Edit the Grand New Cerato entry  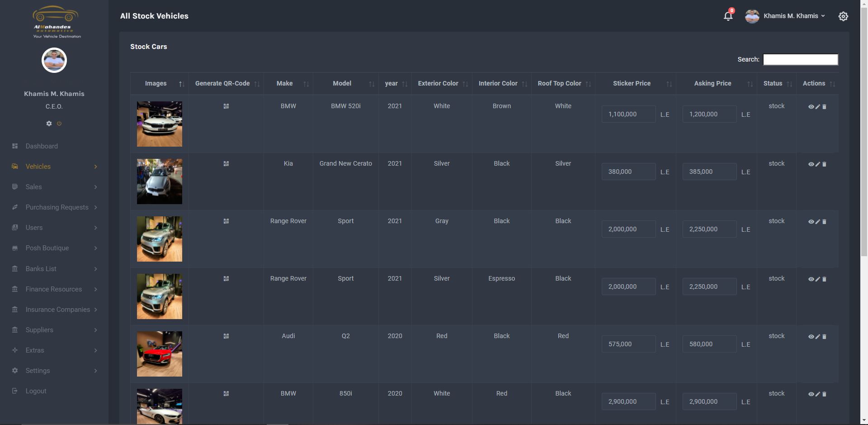pos(818,164)
